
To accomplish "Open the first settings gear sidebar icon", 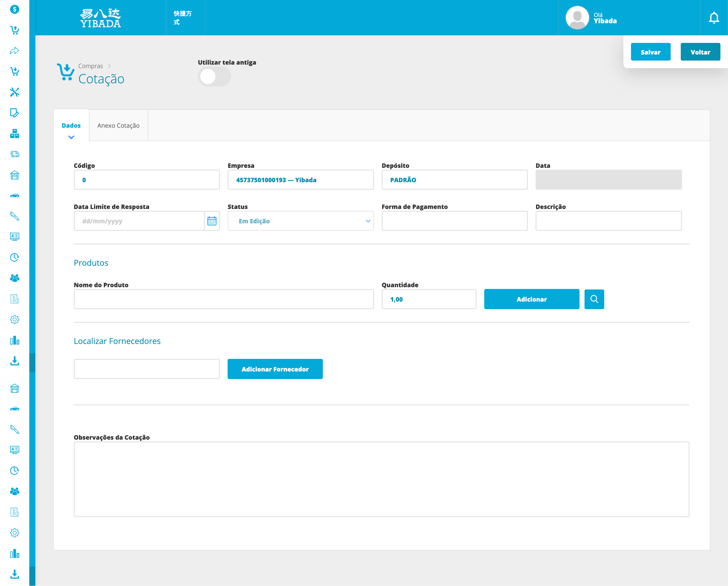I will (x=15, y=319).
